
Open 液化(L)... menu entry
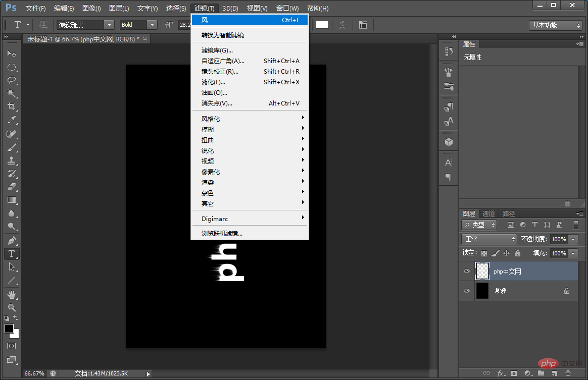250,82
